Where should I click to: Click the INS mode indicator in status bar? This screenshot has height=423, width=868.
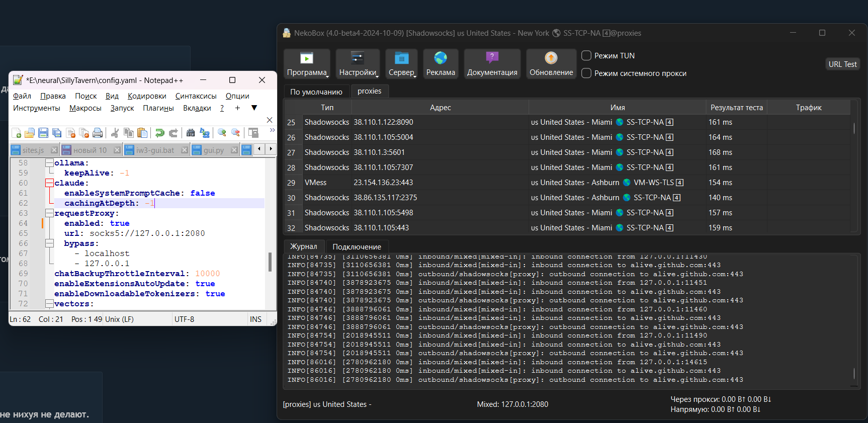coord(255,319)
